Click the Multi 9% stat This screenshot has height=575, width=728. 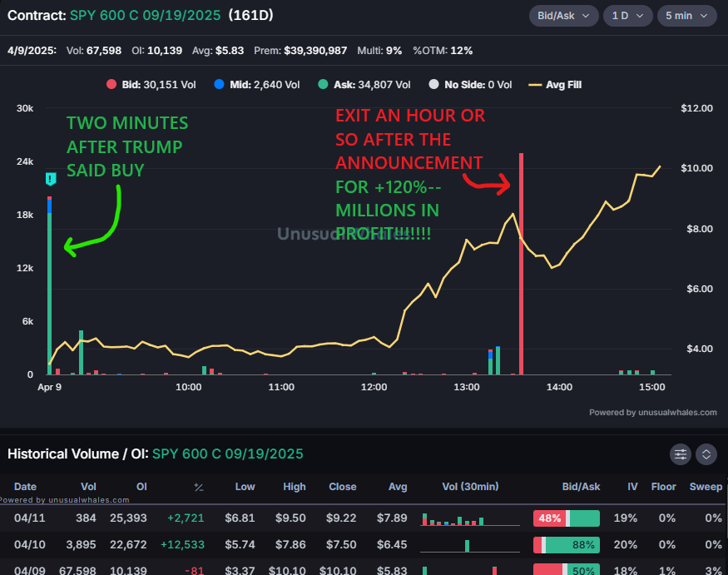tap(379, 51)
